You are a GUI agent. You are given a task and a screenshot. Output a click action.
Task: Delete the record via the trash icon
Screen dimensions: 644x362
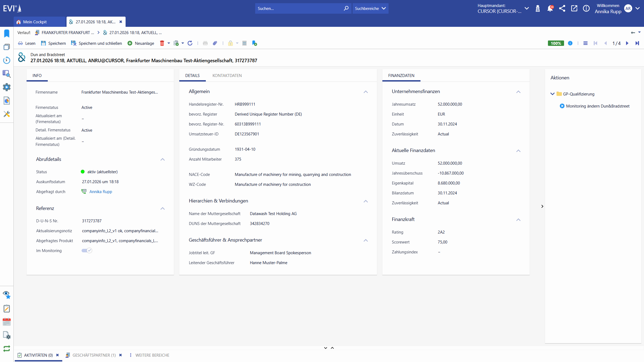[162, 43]
